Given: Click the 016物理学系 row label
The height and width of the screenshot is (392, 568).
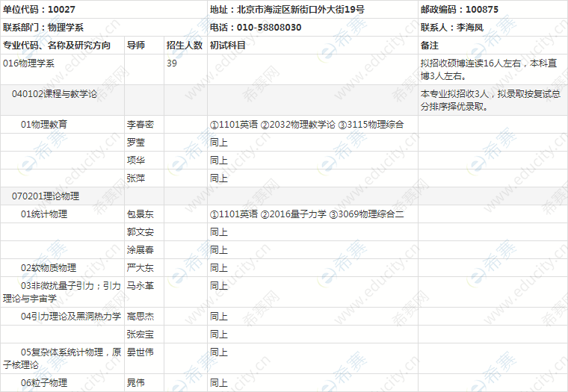Looking at the screenshot, I should tap(29, 63).
